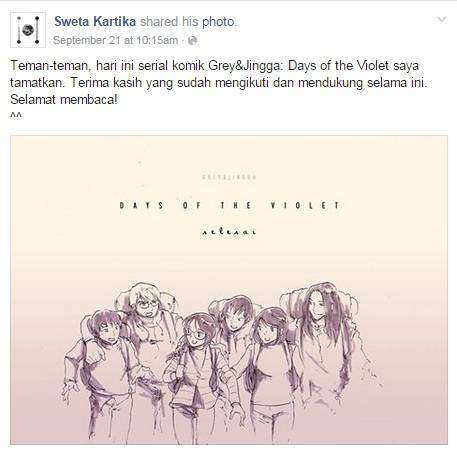Expand the post options chevron arrow

442,20
